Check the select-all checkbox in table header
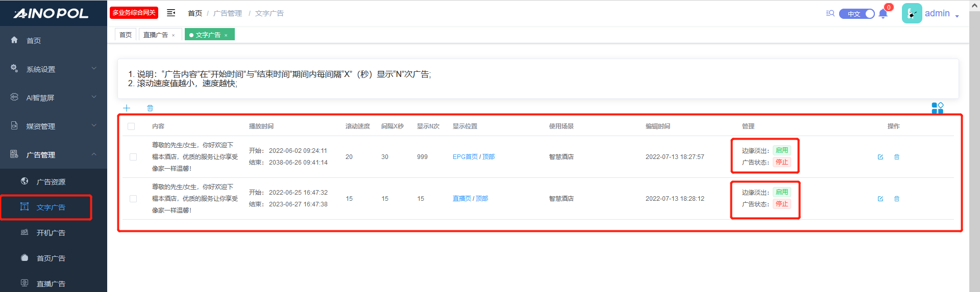980x292 pixels. [x=131, y=126]
